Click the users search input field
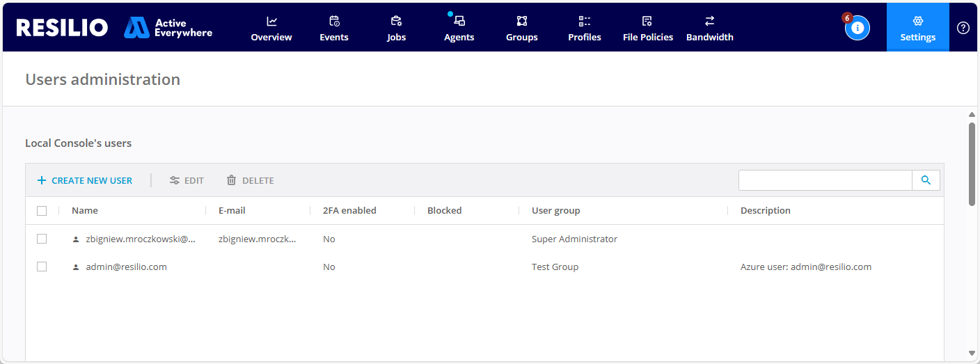This screenshot has height=364, width=980. 825,180
